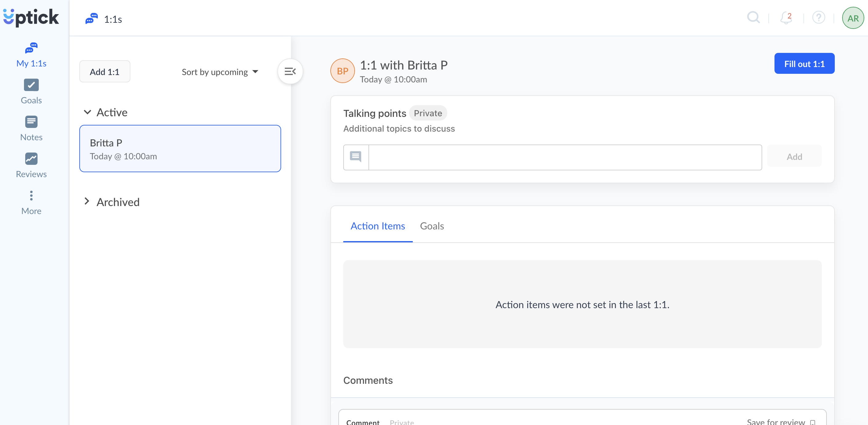The height and width of the screenshot is (425, 868).
Task: Select the Action Items tab
Action: (377, 226)
